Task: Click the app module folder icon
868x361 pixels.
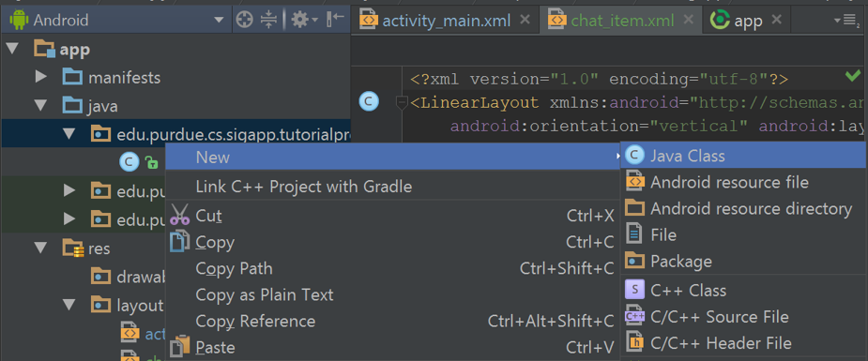Action: click(x=44, y=49)
